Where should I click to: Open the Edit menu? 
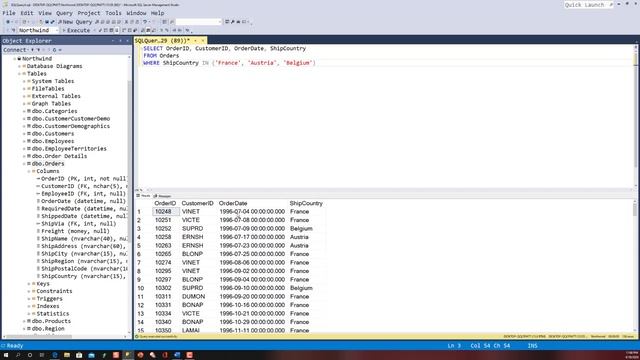point(27,13)
